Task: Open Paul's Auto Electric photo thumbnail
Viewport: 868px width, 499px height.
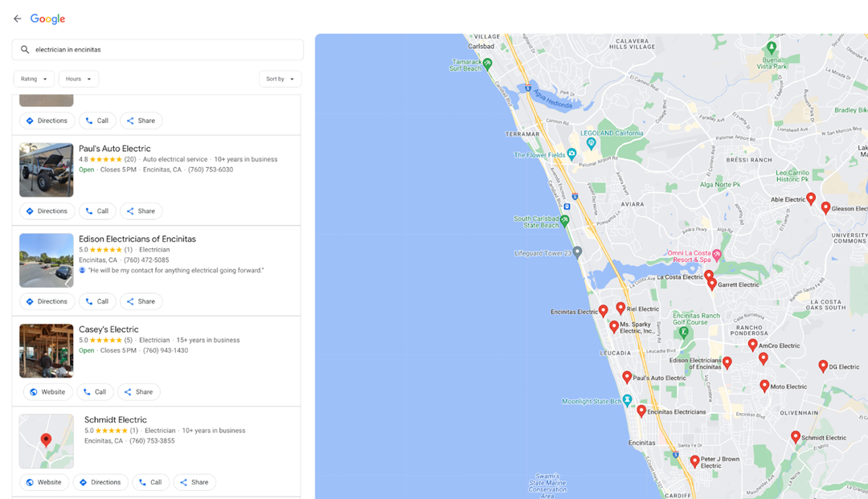Action: pos(47,170)
